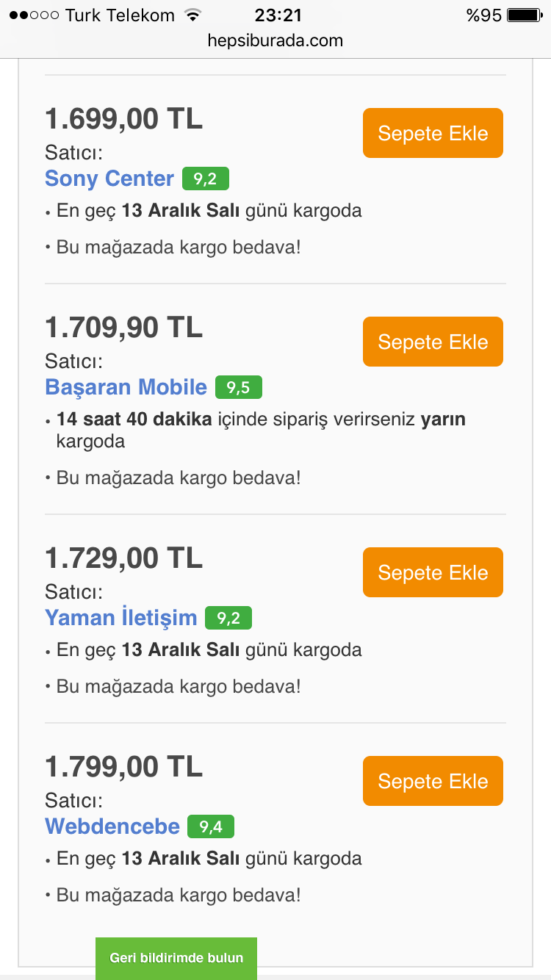Click Yaman İletişim 9,2 rating badge
This screenshot has width=551, height=980.
[x=228, y=618]
